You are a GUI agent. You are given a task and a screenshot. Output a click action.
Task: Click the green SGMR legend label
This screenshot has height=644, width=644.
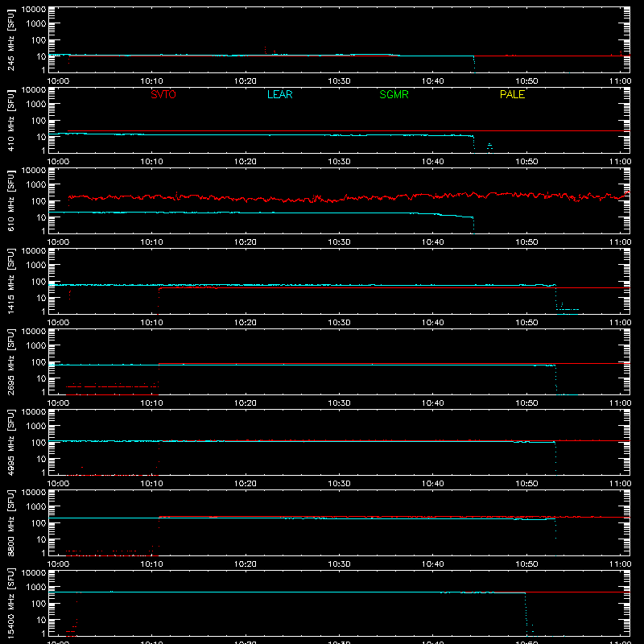[x=394, y=94]
